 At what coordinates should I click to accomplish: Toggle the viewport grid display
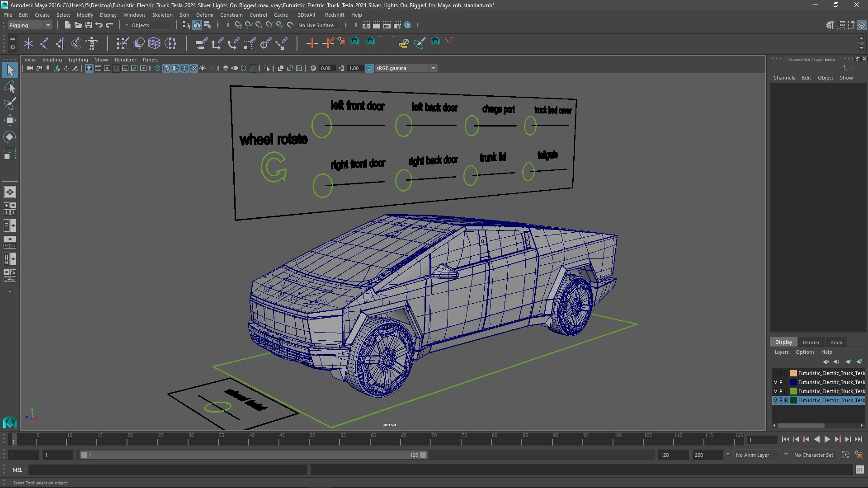point(89,68)
